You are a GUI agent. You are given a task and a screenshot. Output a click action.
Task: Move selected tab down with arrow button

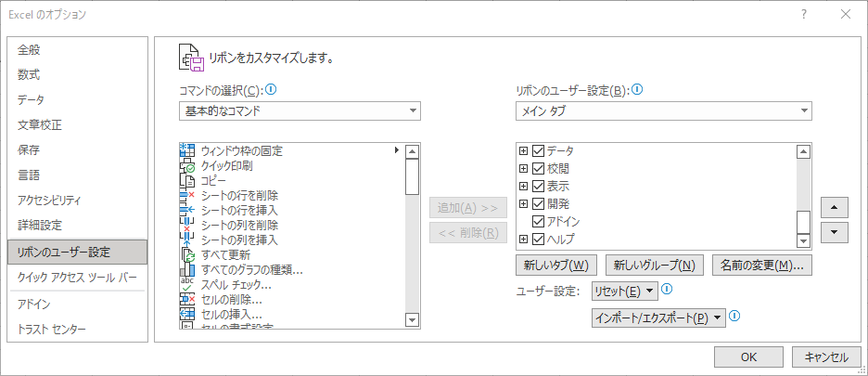835,232
